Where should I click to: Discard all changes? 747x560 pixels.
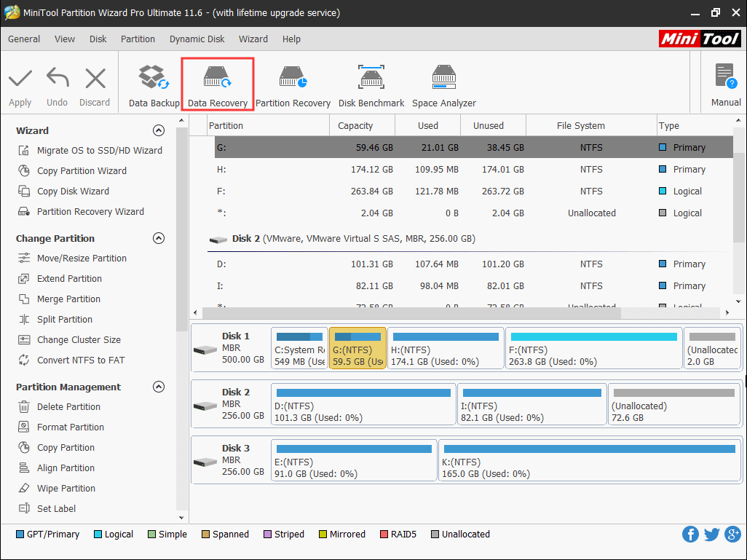click(x=95, y=84)
